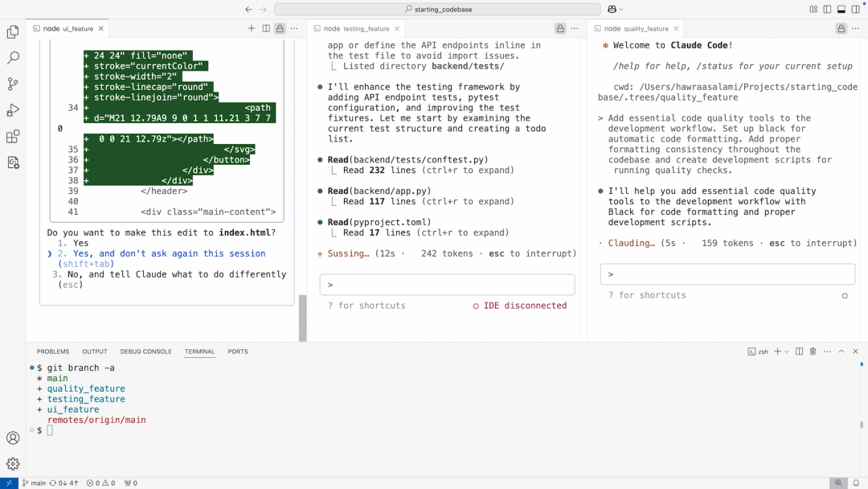Image resolution: width=868 pixels, height=489 pixels.
Task: Click the ui_feature terminal vertical scrollbar
Action: [303, 318]
